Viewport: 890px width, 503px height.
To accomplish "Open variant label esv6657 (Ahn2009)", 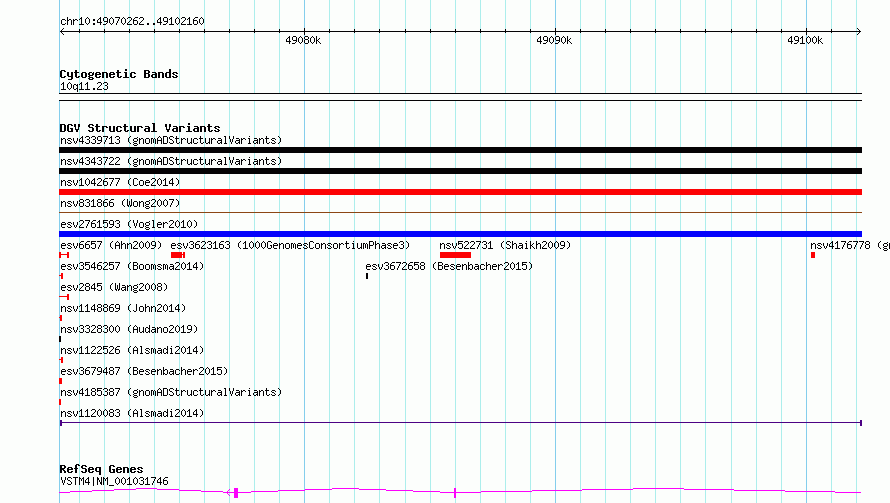I will click(x=111, y=245).
